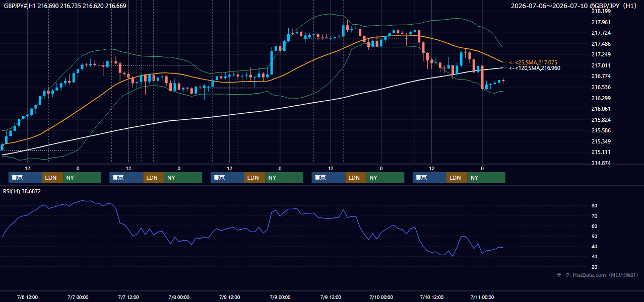Viewport: 644px width, 302px height.
Task: Click the 7/11 00:00 time axis label
Action: [482, 297]
